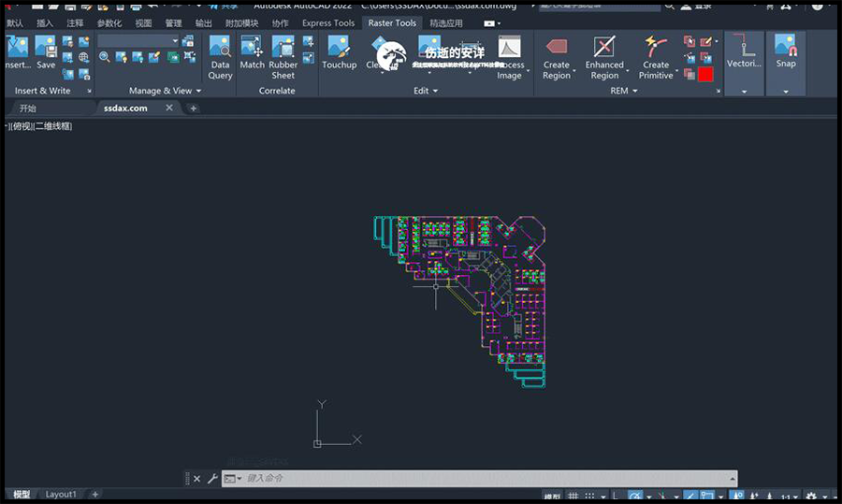Switch to the 开始 start tab
Image resolution: width=842 pixels, height=504 pixels.
click(x=28, y=108)
